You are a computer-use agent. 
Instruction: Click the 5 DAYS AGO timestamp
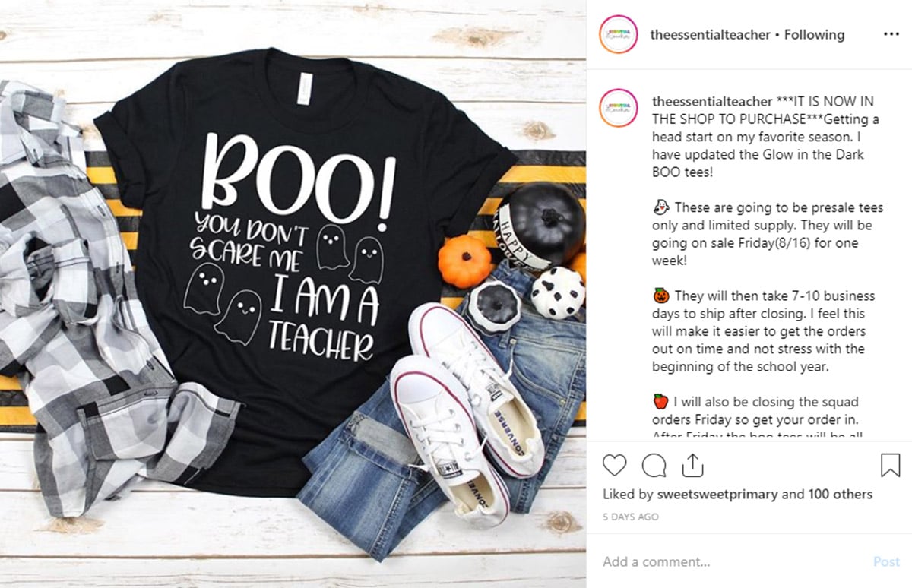click(631, 517)
